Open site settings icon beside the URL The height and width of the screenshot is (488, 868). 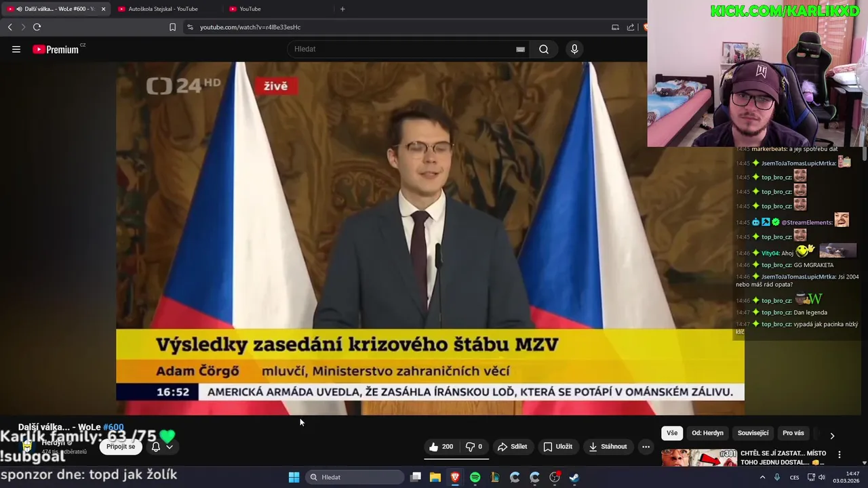(190, 27)
